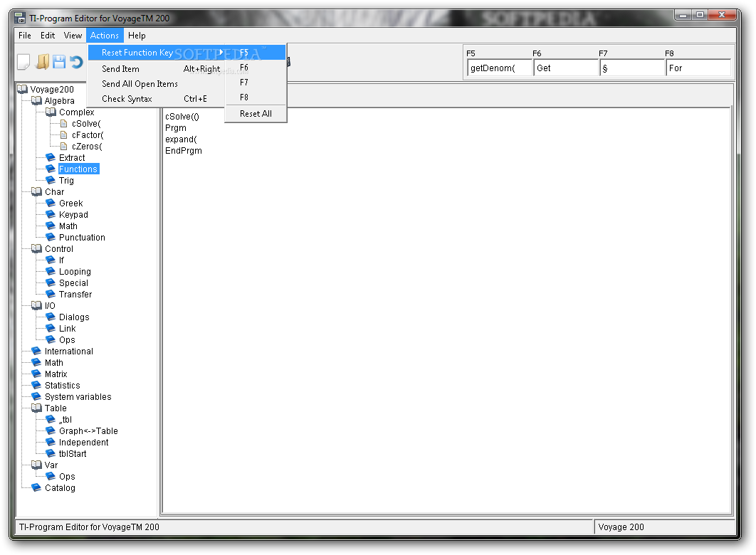Choose Reset All in submenu

(256, 114)
